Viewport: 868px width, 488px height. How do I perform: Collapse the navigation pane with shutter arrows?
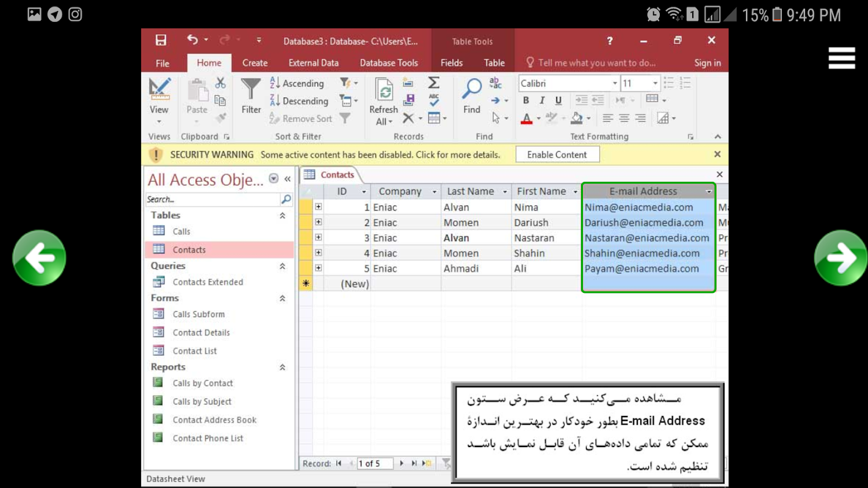click(x=288, y=179)
